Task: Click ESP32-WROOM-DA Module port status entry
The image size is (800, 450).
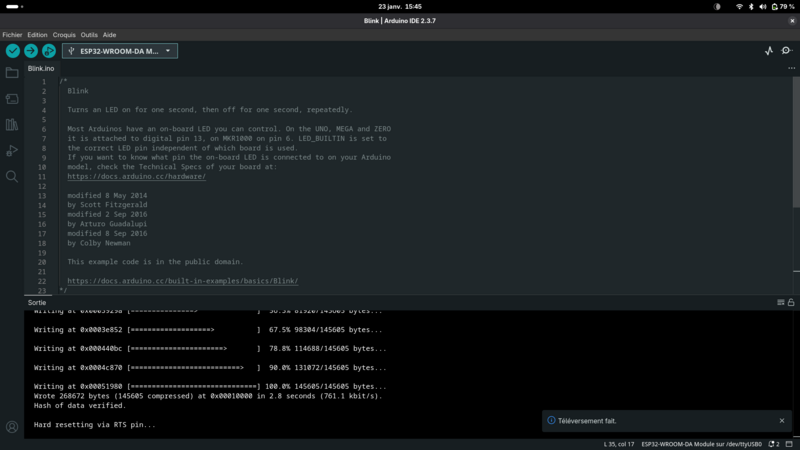Action: (702, 444)
